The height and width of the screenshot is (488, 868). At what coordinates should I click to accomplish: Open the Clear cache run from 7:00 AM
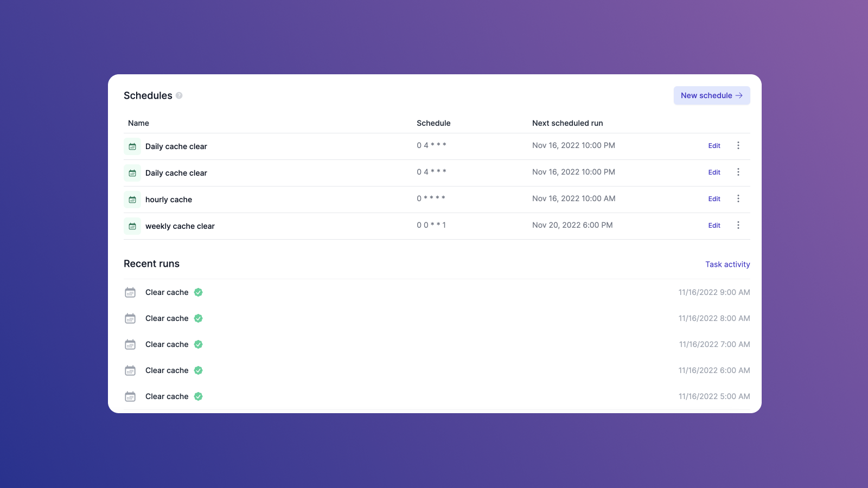tap(167, 344)
